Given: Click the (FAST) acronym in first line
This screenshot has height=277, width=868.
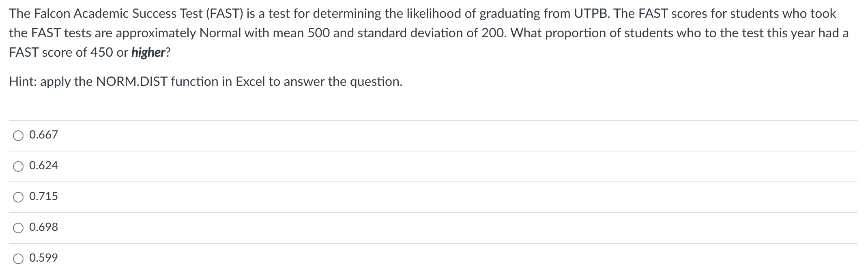Looking at the screenshot, I should pos(224,14).
